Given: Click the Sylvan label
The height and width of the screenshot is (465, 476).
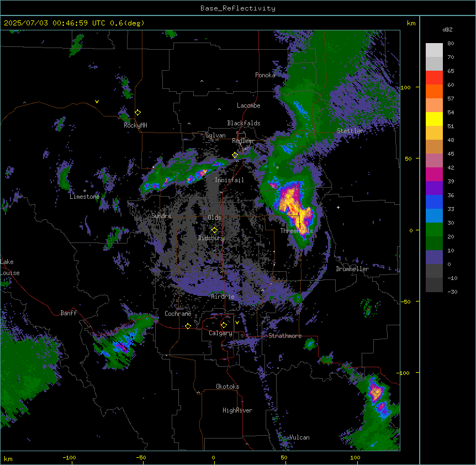Looking at the screenshot, I should 215,135.
